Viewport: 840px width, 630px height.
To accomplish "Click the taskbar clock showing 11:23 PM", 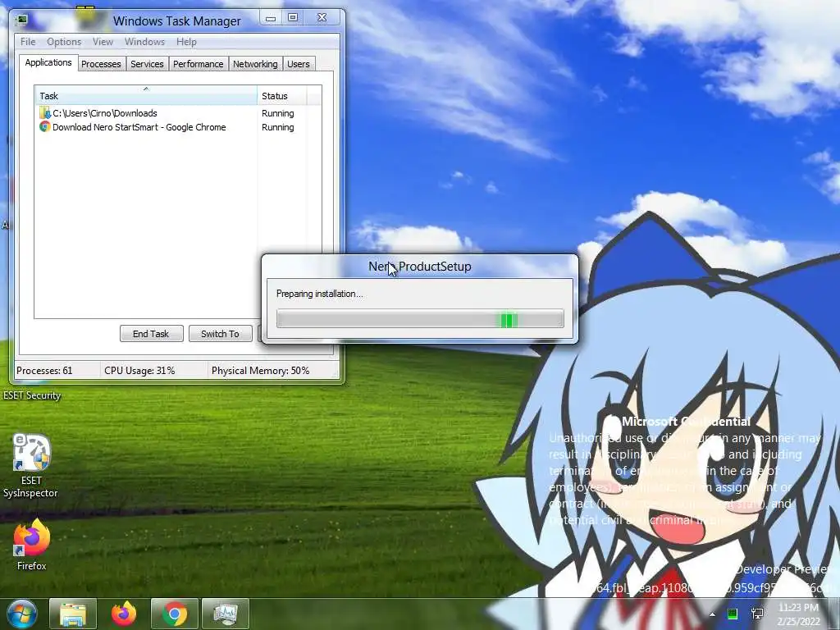I will pyautogui.click(x=798, y=614).
